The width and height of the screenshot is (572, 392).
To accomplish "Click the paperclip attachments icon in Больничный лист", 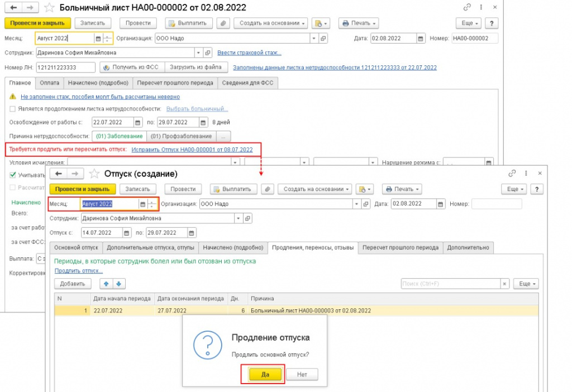I will coord(223,23).
